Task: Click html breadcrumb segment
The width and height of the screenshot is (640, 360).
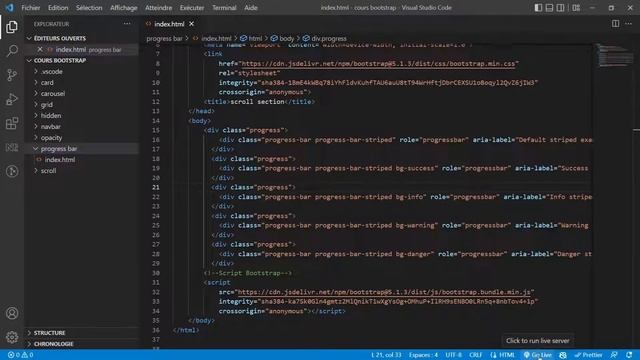Action: (251, 39)
